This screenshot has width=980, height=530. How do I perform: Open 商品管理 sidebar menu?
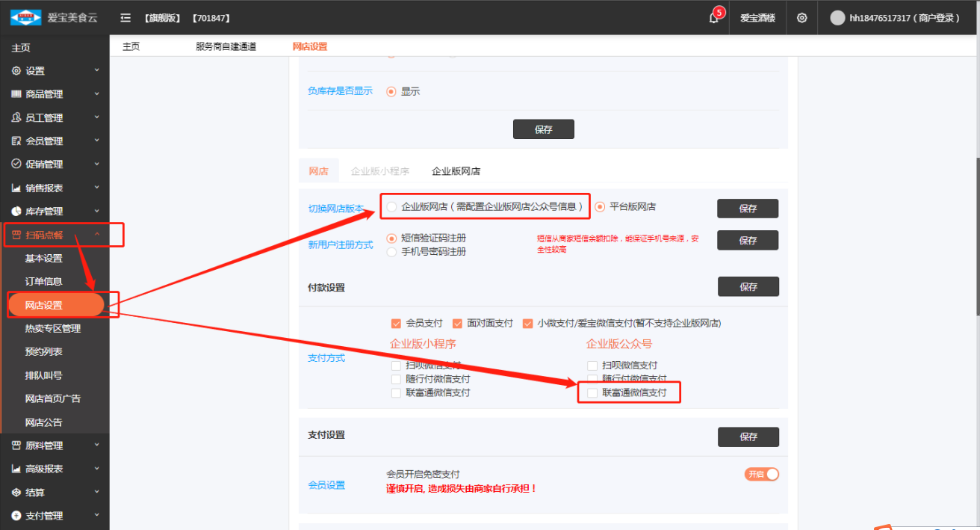44,94
